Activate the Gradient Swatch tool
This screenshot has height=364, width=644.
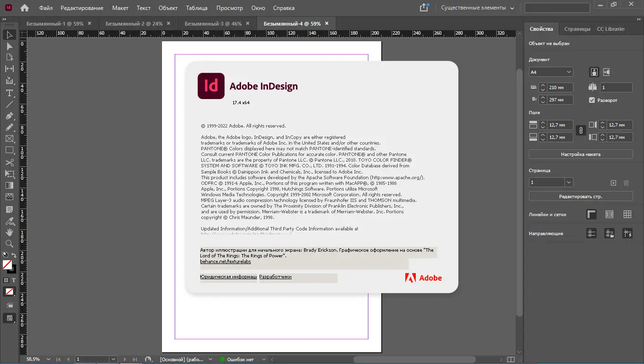click(x=9, y=185)
